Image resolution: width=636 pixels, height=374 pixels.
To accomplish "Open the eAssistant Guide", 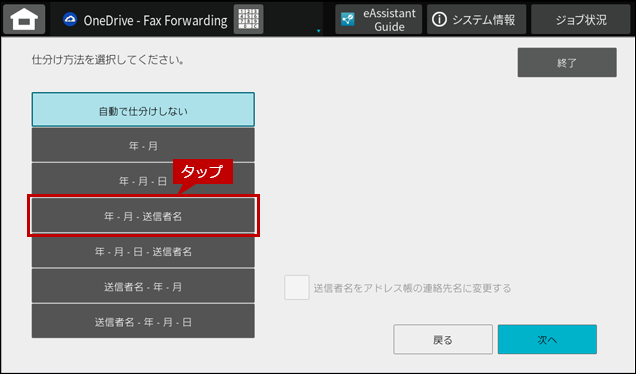I will pyautogui.click(x=378, y=19).
